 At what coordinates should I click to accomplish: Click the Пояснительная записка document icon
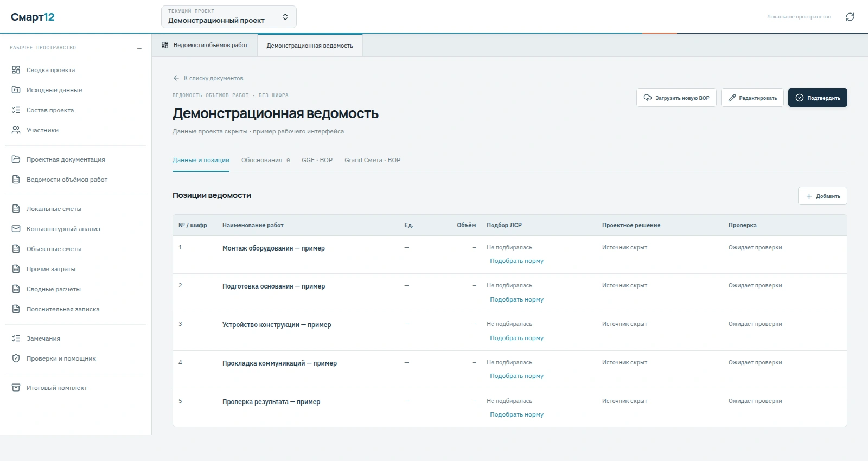[x=16, y=309]
